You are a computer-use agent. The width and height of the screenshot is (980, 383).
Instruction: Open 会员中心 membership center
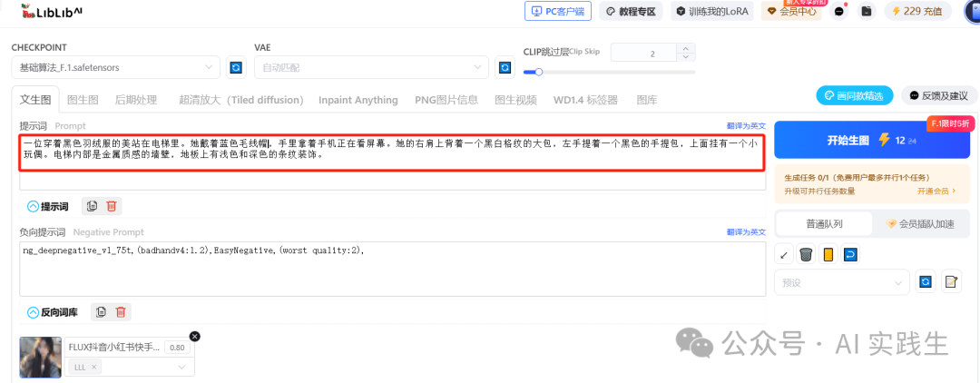791,11
